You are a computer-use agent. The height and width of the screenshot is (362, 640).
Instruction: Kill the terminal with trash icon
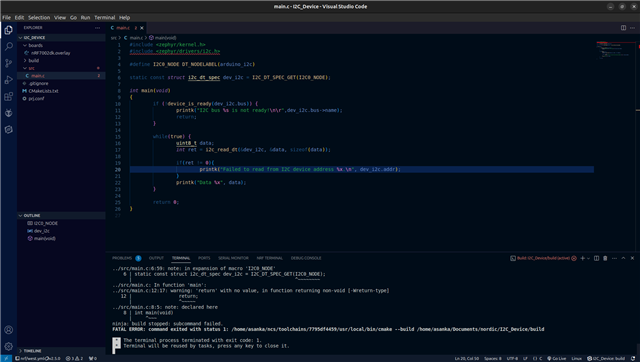605,258
